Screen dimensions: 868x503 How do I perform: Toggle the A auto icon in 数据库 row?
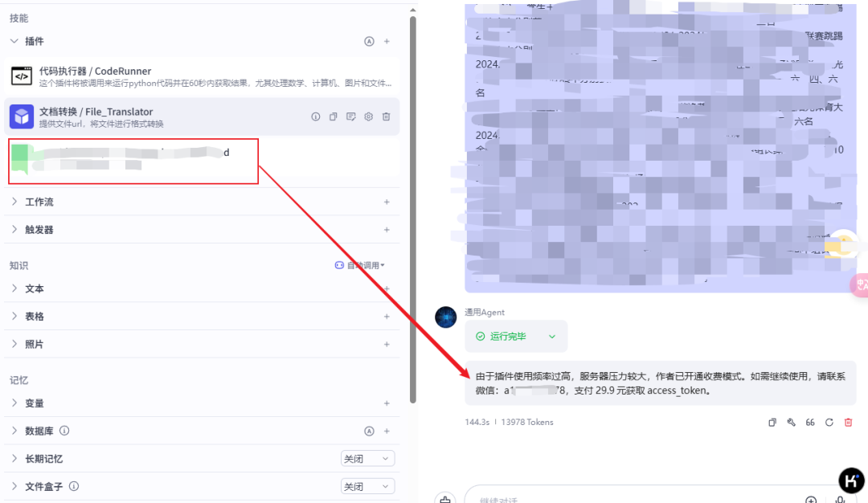[369, 431]
